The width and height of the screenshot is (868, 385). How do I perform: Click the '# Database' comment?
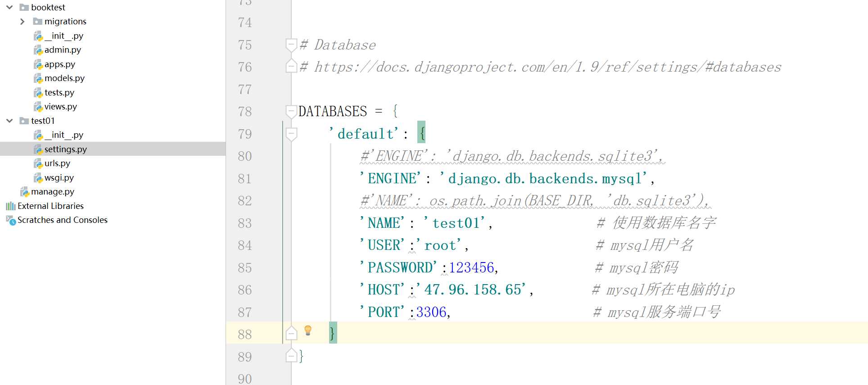coord(338,45)
